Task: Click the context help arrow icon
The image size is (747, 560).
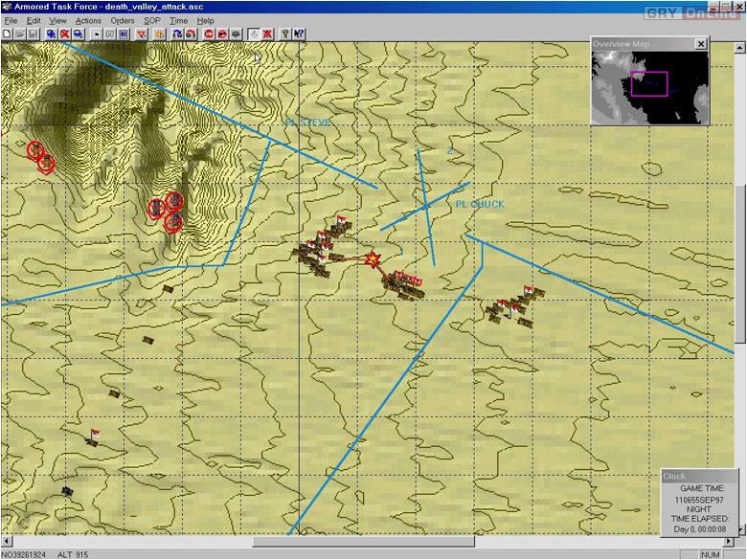Action: click(299, 34)
